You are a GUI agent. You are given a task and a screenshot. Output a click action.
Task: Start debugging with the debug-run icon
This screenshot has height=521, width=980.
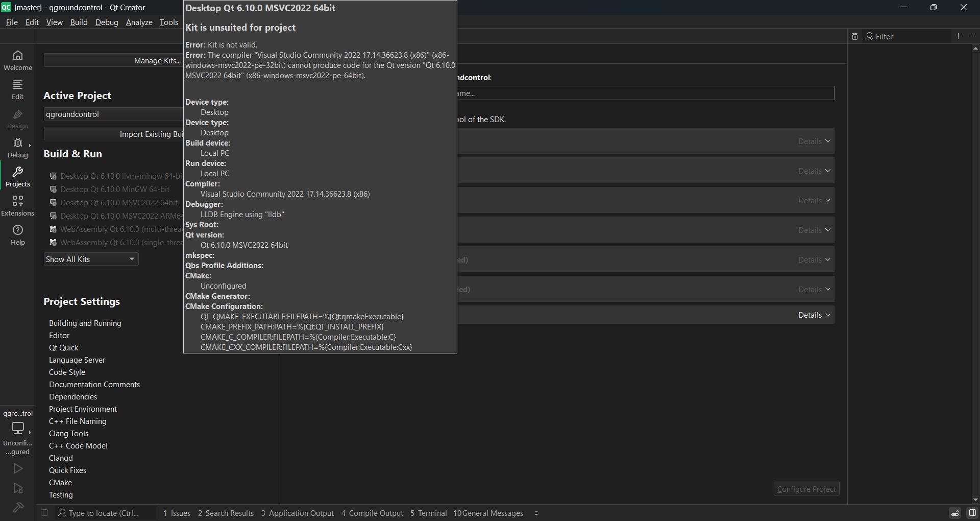(18, 489)
